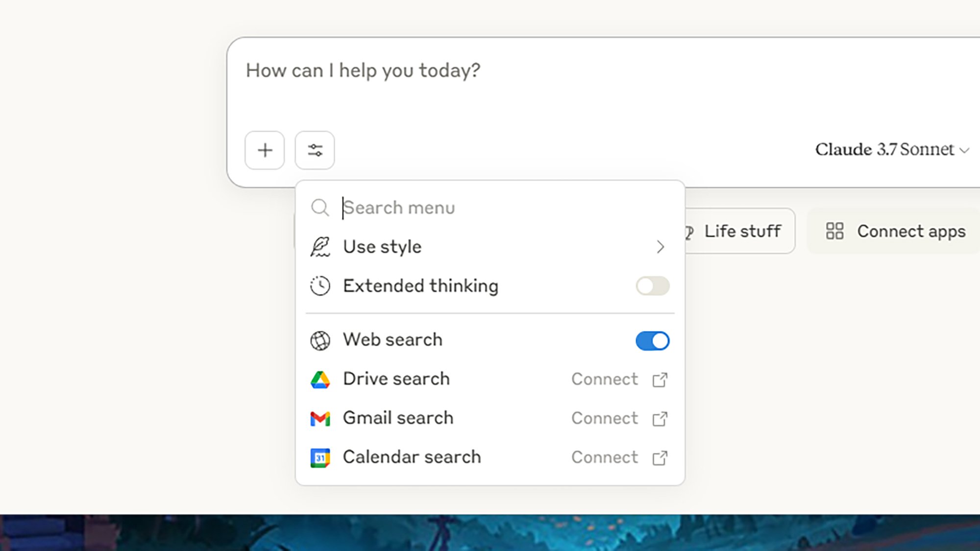Screen dimensions: 980x551
Task: Click Connect next to Gmail search
Action: 605,419
